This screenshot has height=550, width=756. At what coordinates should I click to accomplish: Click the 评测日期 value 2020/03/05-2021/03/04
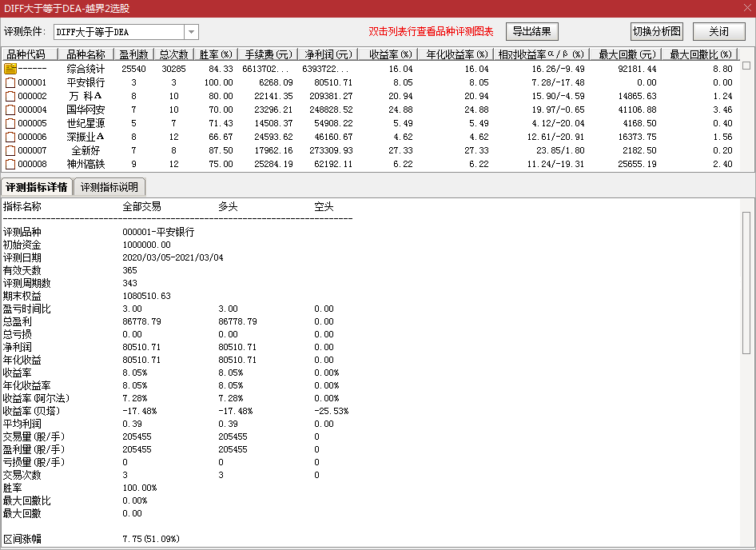[173, 257]
